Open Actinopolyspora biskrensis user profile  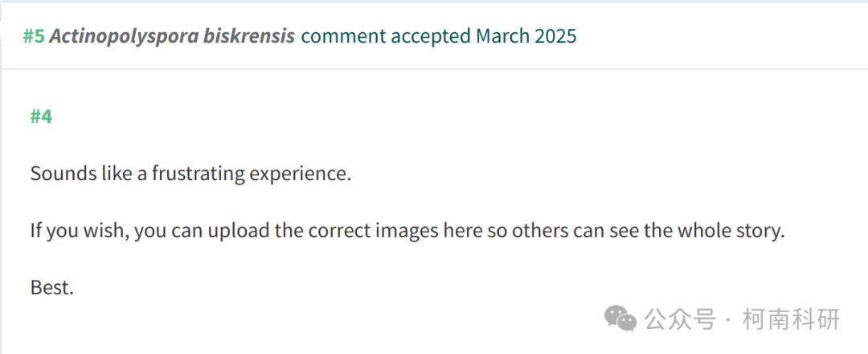[172, 36]
